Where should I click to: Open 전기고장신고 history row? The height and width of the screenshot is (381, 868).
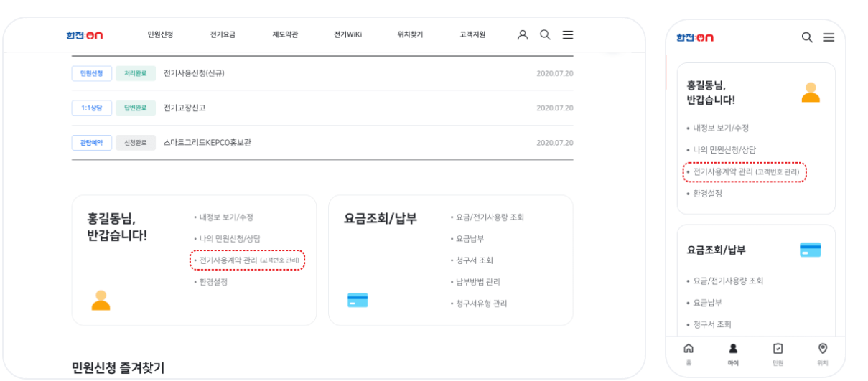(322, 108)
